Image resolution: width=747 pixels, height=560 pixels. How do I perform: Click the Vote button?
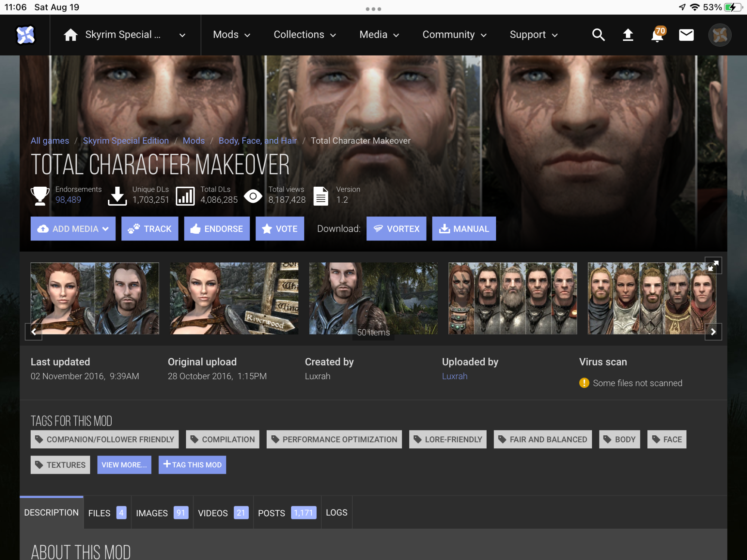click(280, 228)
